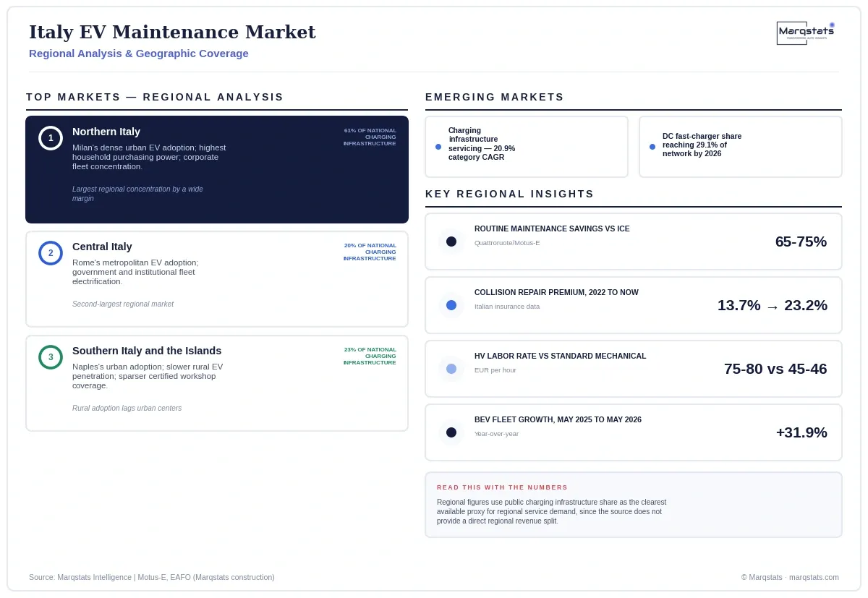Viewport: 868px width, 598px height.
Task: Click the Second-largest regional market note
Action: coord(123,304)
